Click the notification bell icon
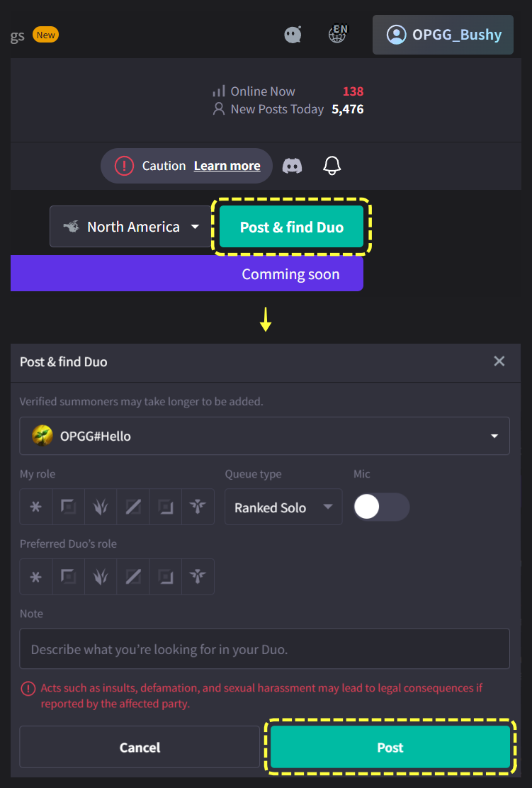This screenshot has width=532, height=788. (332, 166)
